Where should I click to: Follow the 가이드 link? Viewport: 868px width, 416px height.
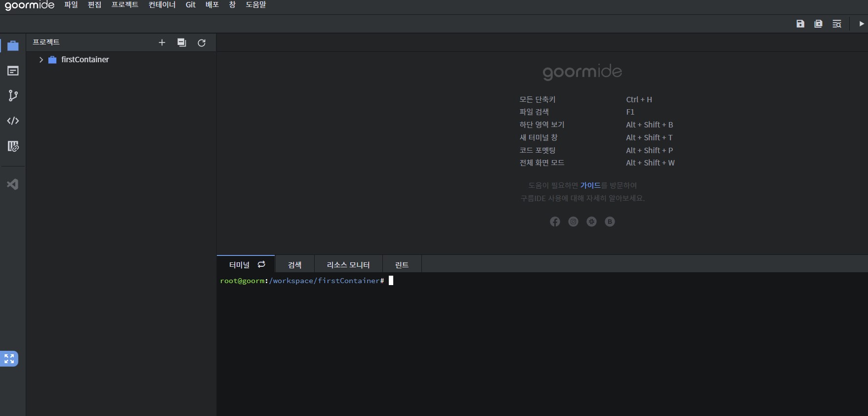click(x=590, y=185)
